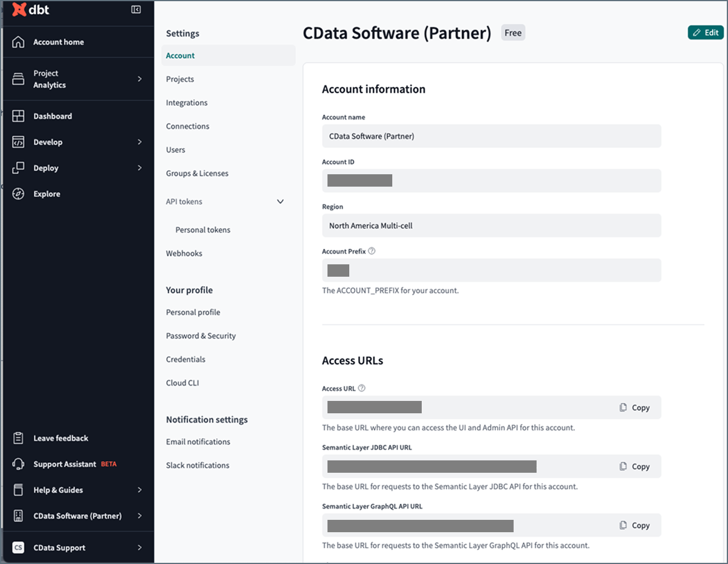Collapse the sidebar using the panel icon

(x=136, y=9)
